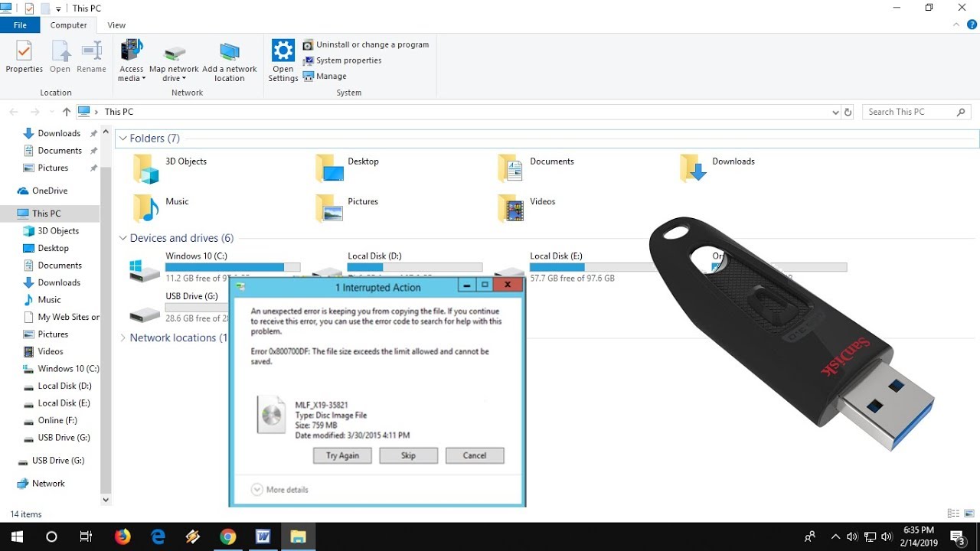Open the Windows Start menu
This screenshot has width=980, height=551.
pos(17,536)
